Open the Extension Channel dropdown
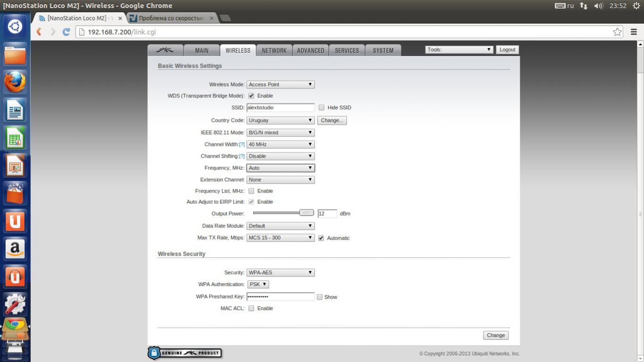This screenshot has width=644, height=362. click(x=280, y=180)
